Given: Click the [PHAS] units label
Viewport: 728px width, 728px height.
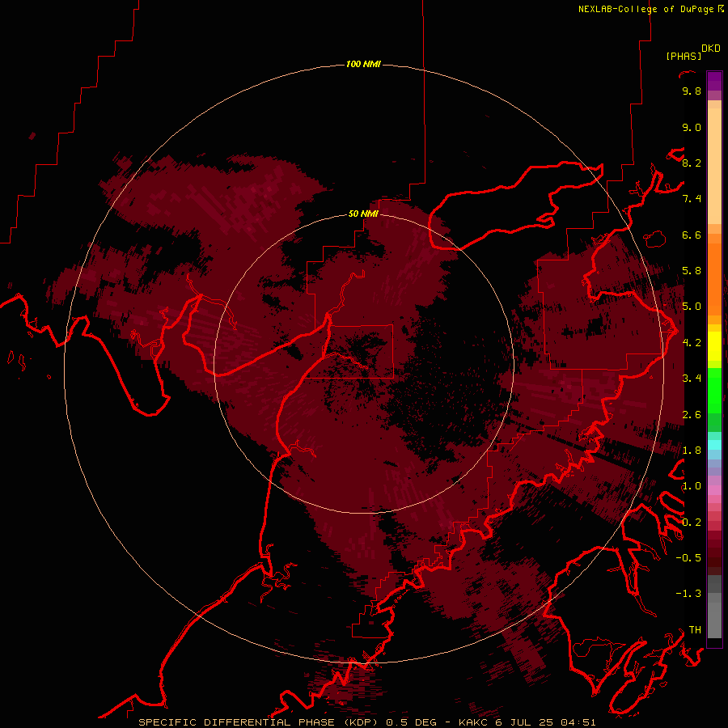Looking at the screenshot, I should tap(684, 57).
